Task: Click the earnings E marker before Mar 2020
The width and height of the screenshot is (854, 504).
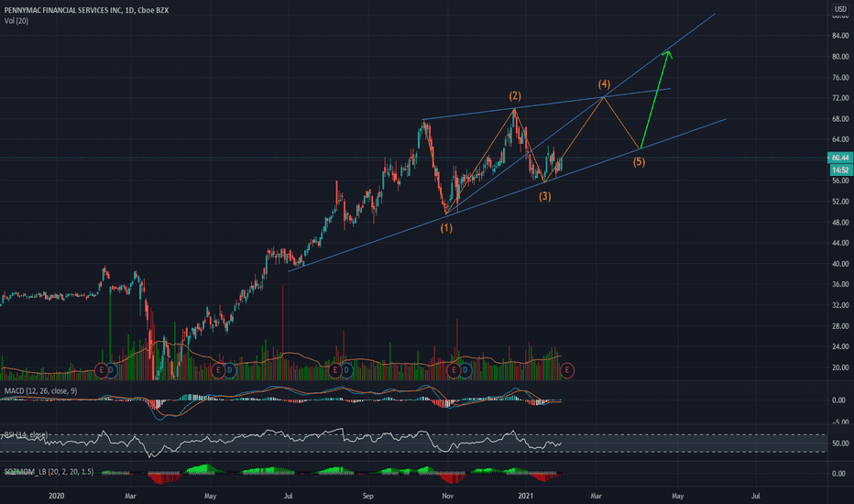Action: 101,370
